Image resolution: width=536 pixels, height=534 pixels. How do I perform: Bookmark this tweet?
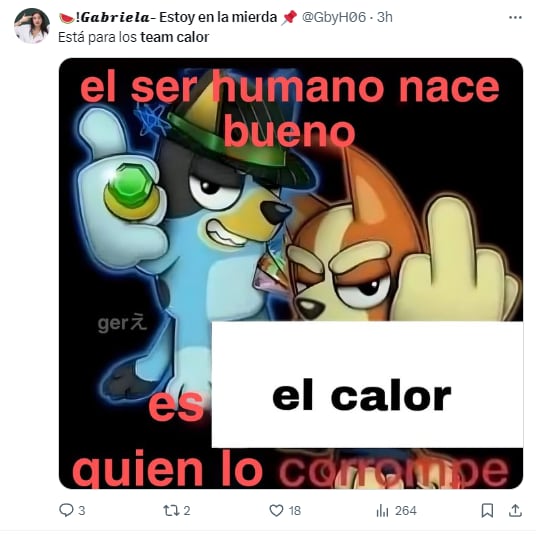pyautogui.click(x=487, y=510)
